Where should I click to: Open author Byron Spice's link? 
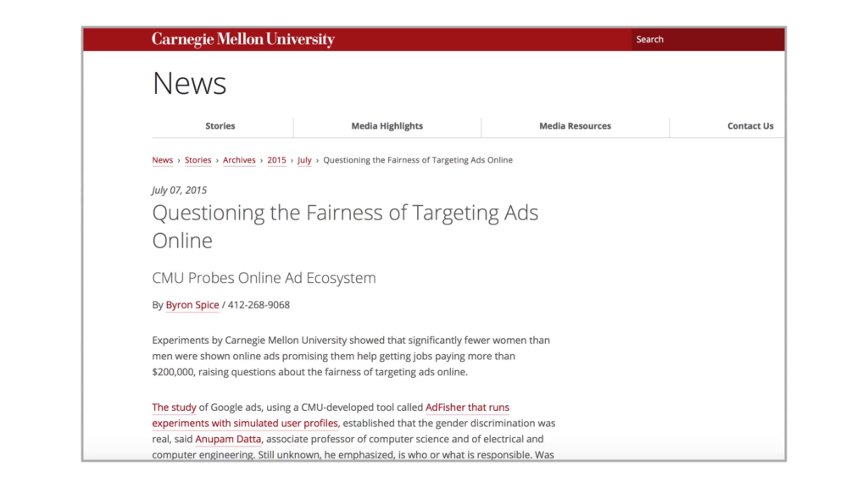click(x=192, y=305)
